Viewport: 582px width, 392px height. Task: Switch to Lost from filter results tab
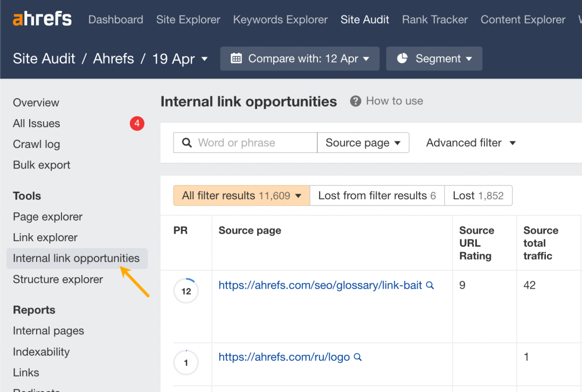point(377,195)
